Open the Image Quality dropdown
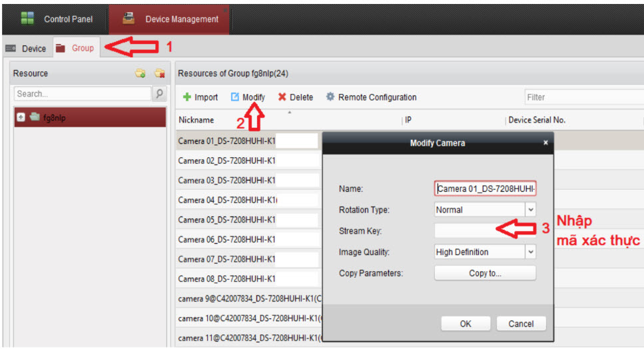 530,252
